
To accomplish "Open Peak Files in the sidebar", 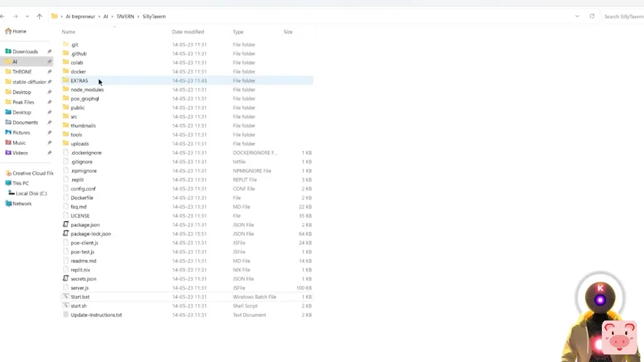I will pyautogui.click(x=19, y=102).
